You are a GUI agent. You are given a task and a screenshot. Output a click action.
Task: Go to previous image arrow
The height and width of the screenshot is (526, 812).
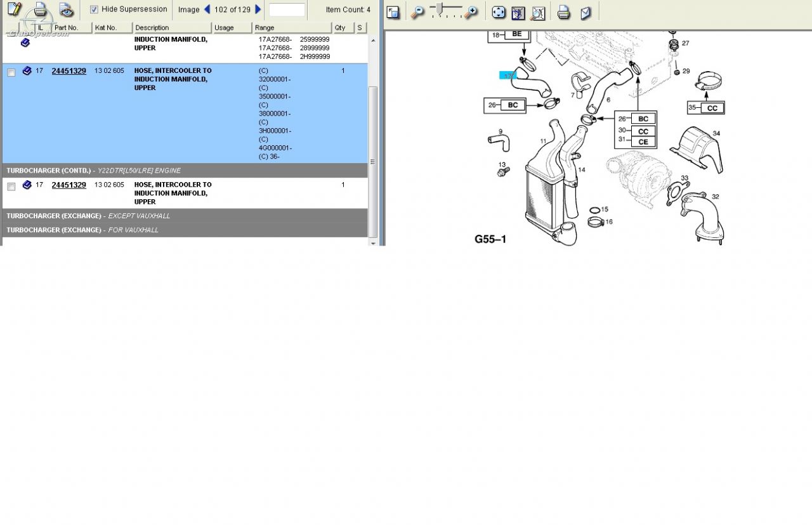207,10
